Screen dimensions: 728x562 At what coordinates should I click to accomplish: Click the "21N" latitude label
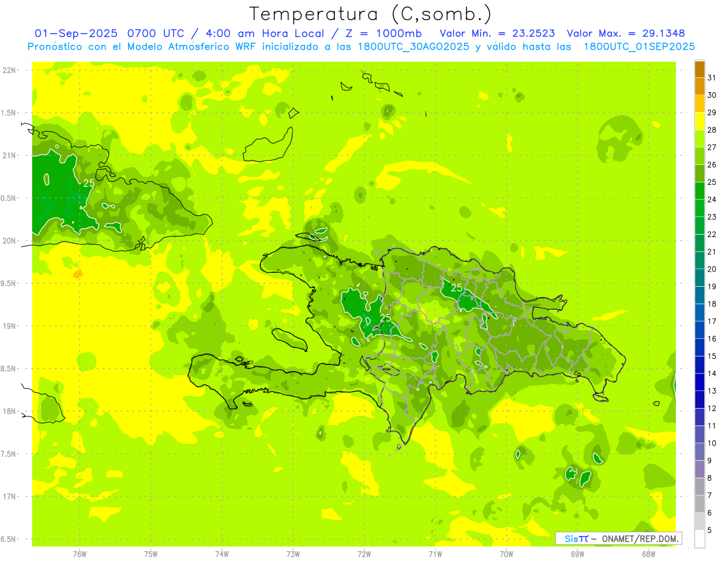tap(10, 155)
